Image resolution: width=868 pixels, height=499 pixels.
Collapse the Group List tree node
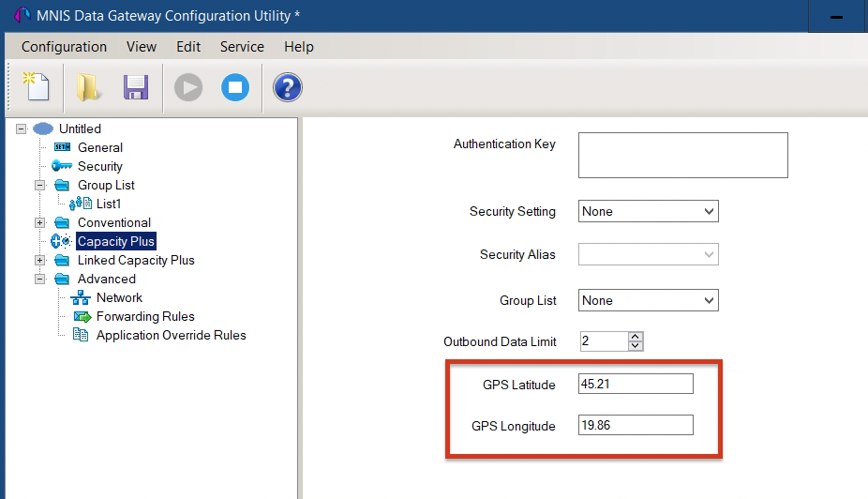click(40, 185)
